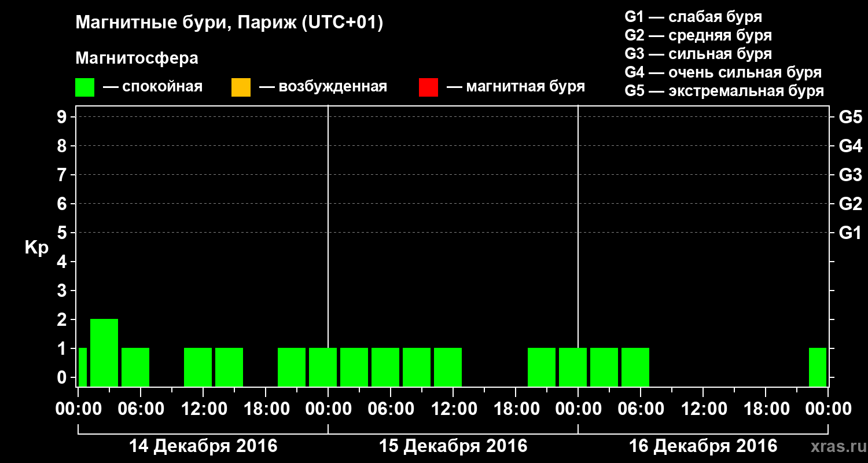Click the '06:00' tick label of 14 Декабря

tap(141, 409)
